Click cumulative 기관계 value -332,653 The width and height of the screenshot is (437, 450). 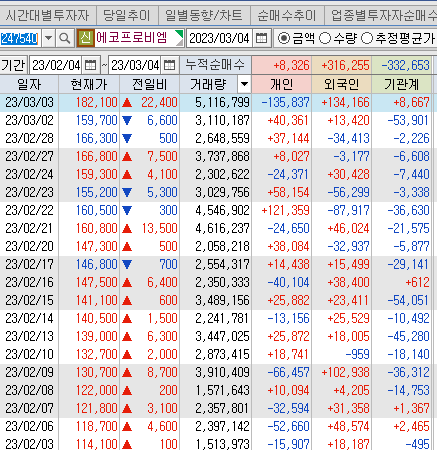coord(405,65)
